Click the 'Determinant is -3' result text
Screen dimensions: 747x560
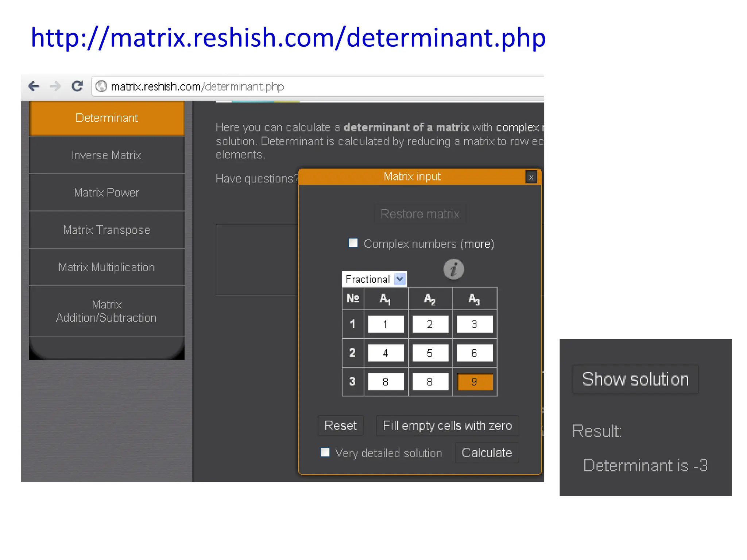pyautogui.click(x=646, y=466)
